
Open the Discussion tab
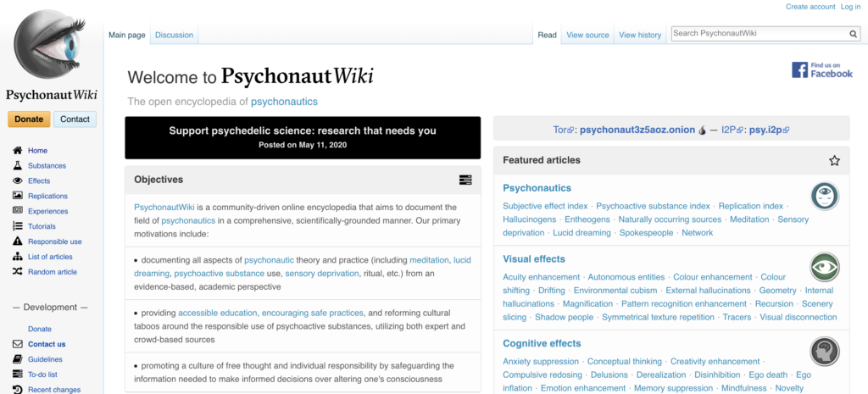[174, 35]
